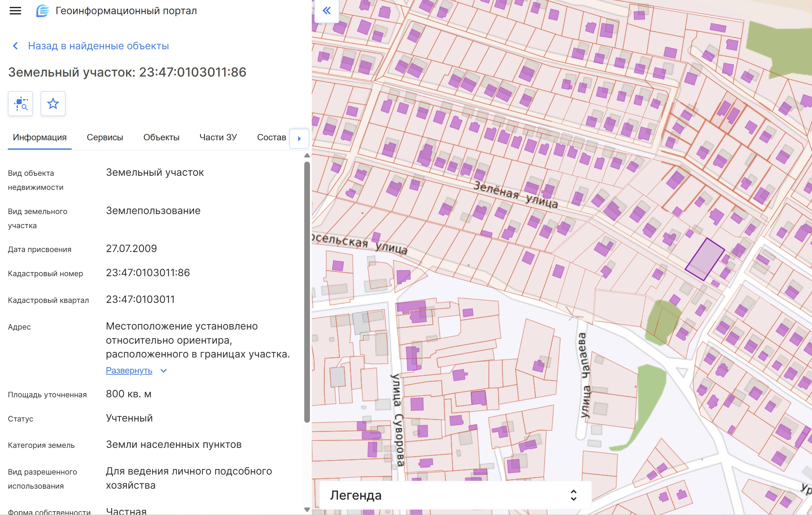Select the Части ЗУ tab
The image size is (812, 515).
click(218, 137)
